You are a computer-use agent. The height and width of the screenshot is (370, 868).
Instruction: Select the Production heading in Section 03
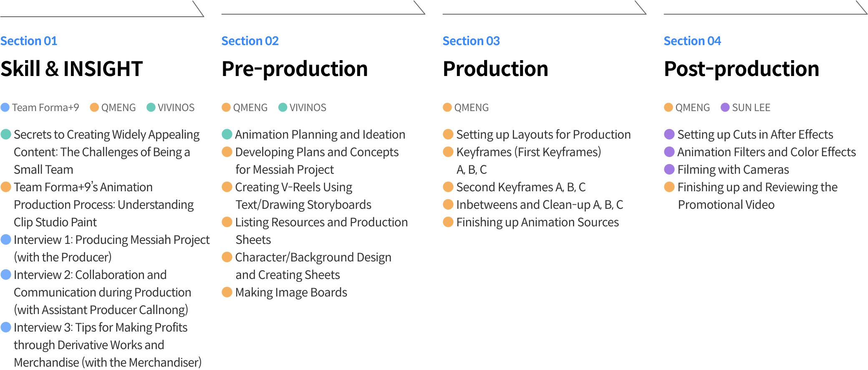(495, 69)
